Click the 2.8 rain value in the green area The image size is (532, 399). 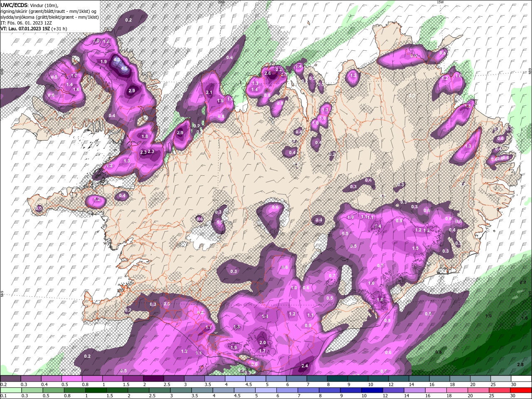(520, 365)
